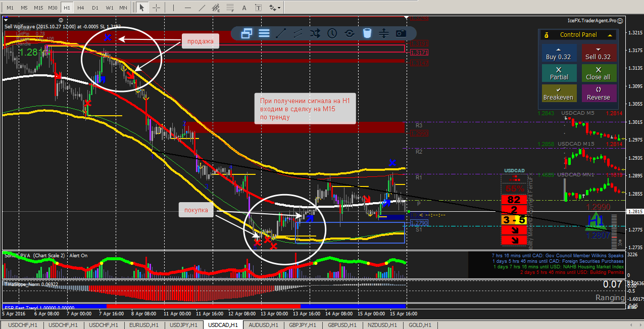Click the Breakeven button
The image size is (644, 329).
point(558,93)
